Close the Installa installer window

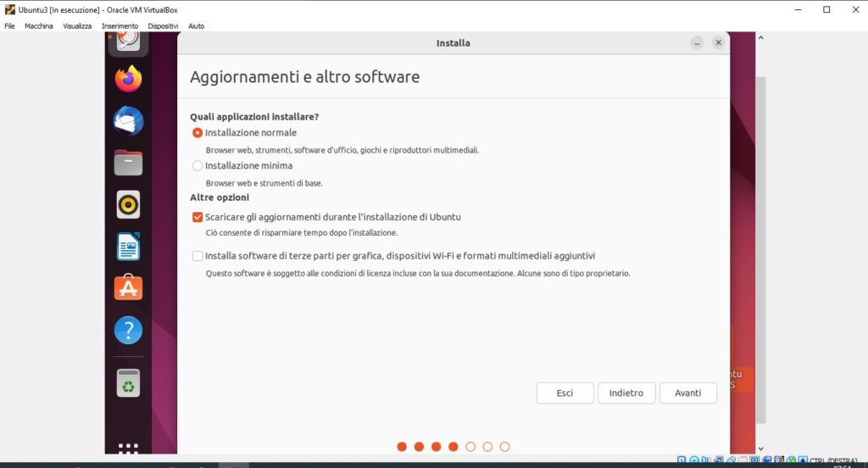718,42
